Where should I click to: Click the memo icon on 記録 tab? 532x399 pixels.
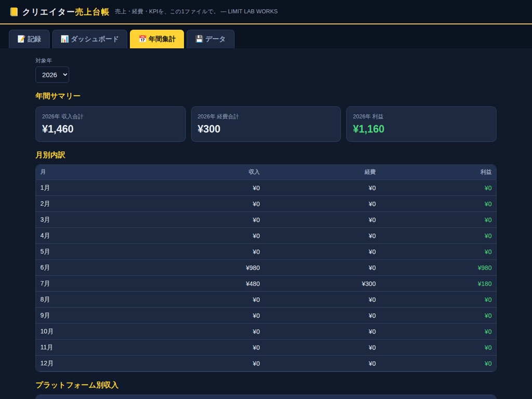point(21,39)
